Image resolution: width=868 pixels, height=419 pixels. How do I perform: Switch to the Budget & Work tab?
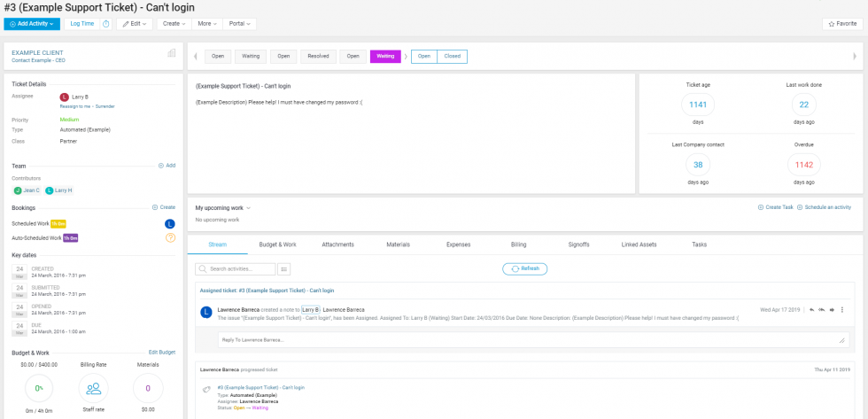click(278, 244)
